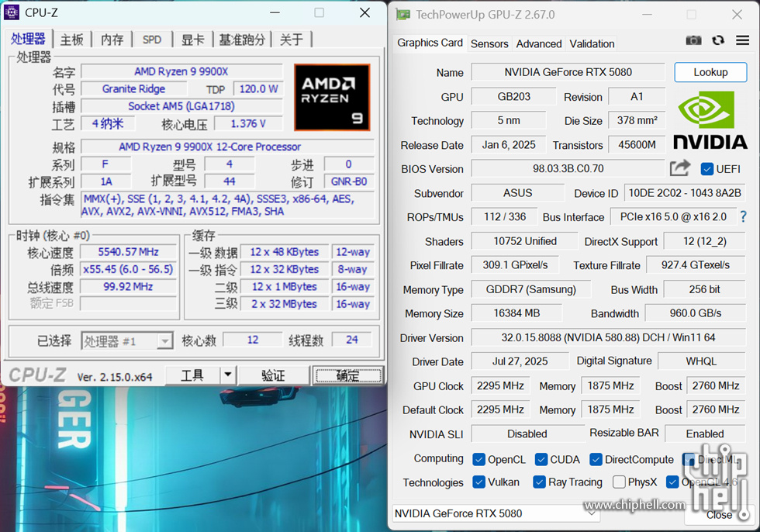Click the 核心数 value 12

tap(253, 340)
